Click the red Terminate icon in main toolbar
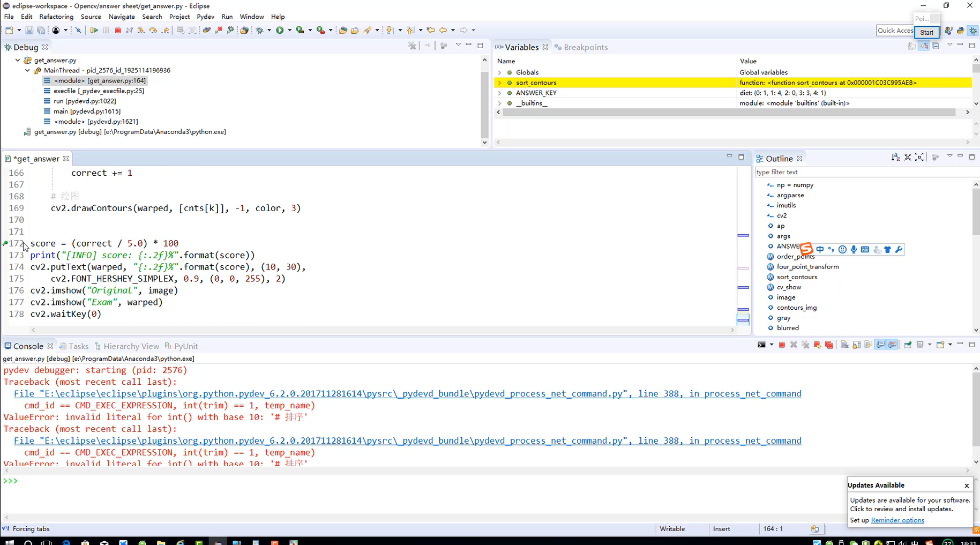This screenshot has width=980, height=545. point(118,31)
